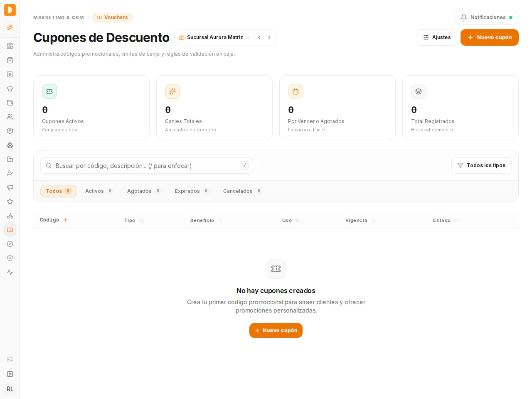Viewport: 532px width, 399px height.
Task: Click the Vouchers breadcrumb badge
Action: click(112, 17)
